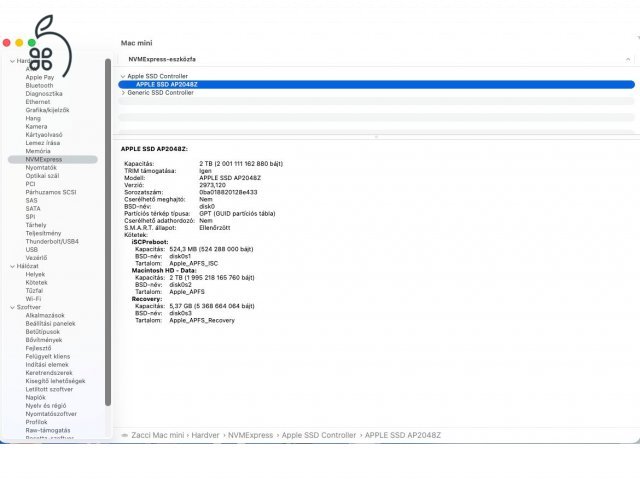
Task: Select Indítási elemek in the sidebar
Action: coord(47,364)
